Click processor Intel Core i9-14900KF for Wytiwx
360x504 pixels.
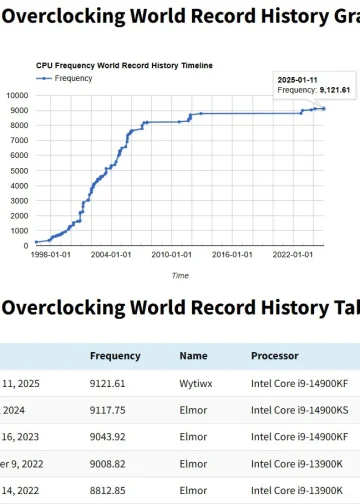point(300,384)
